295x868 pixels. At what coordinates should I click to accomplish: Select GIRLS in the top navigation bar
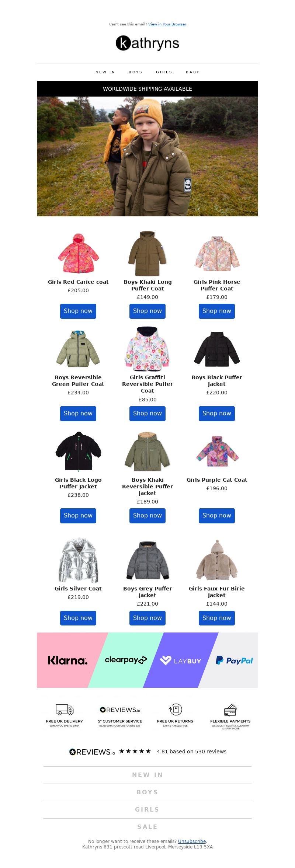point(164,72)
